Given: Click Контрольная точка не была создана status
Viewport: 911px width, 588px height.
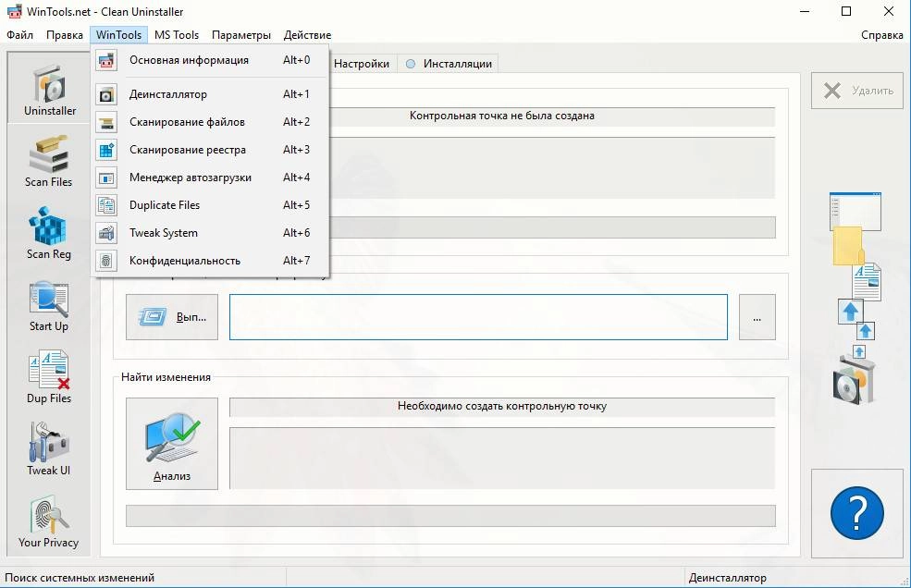Looking at the screenshot, I should click(502, 116).
